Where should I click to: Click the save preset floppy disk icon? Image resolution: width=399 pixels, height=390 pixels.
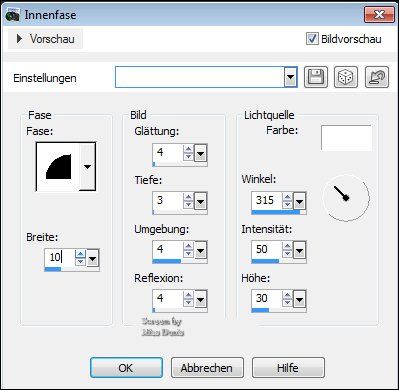[316, 77]
